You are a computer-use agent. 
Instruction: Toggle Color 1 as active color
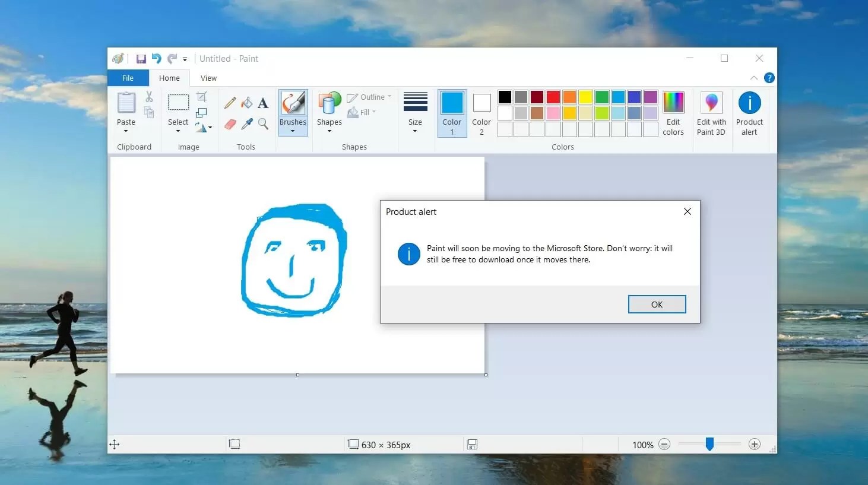pos(452,113)
